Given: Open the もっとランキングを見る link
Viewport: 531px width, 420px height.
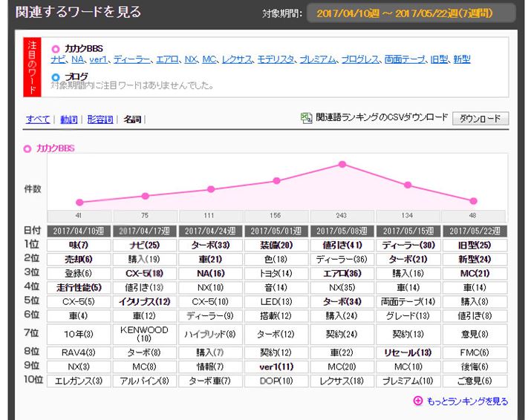Looking at the screenshot, I should 467,401.
